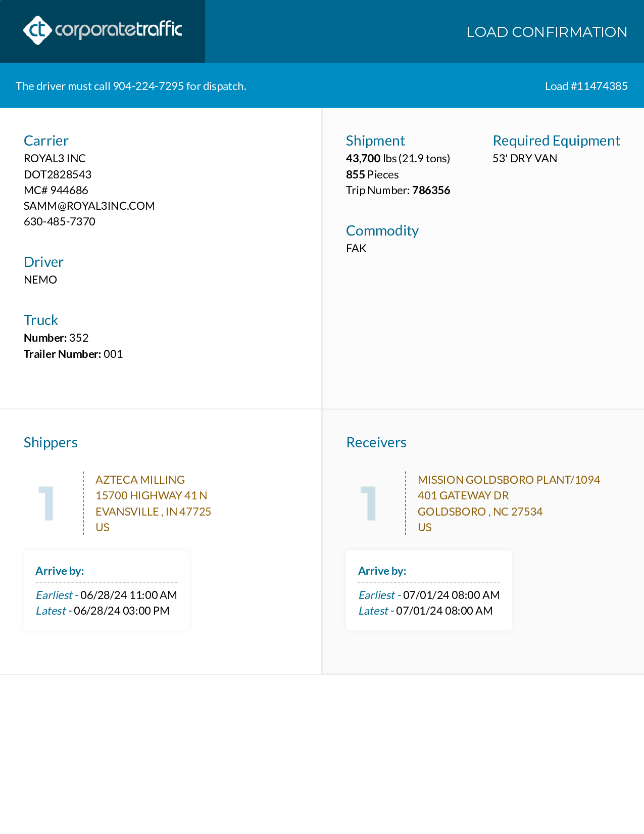This screenshot has height=834, width=644.
Task: Select US under the Evansville address
Action: pos(103,527)
